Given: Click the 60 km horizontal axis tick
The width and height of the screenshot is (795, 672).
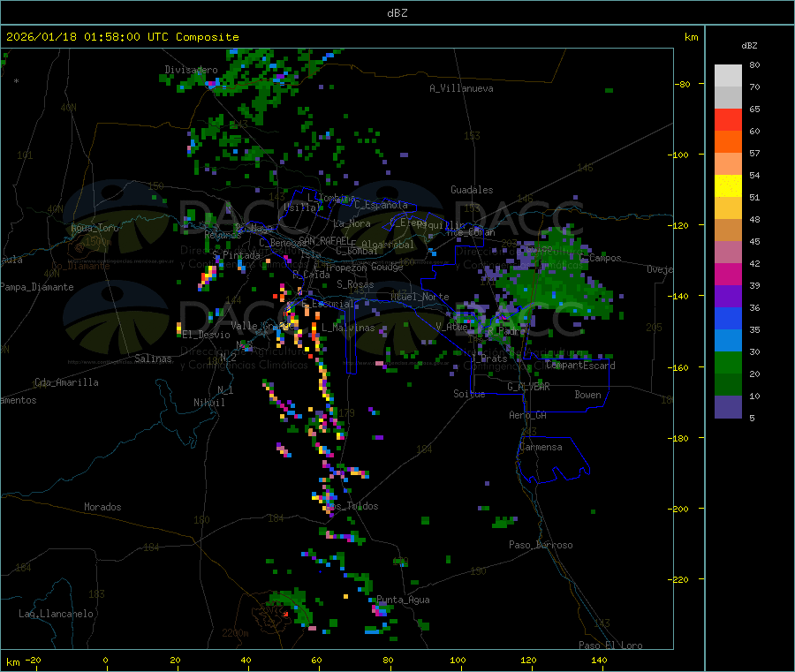Looking at the screenshot, I should (x=316, y=661).
